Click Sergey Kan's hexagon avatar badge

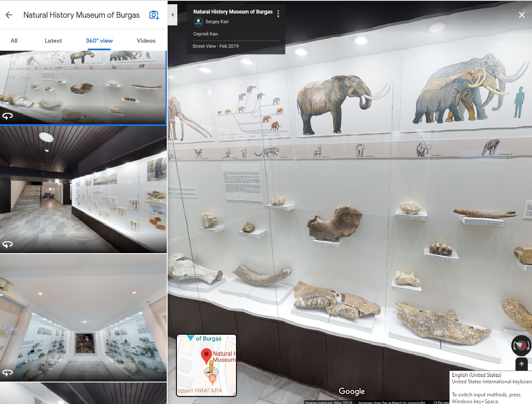tap(198, 22)
